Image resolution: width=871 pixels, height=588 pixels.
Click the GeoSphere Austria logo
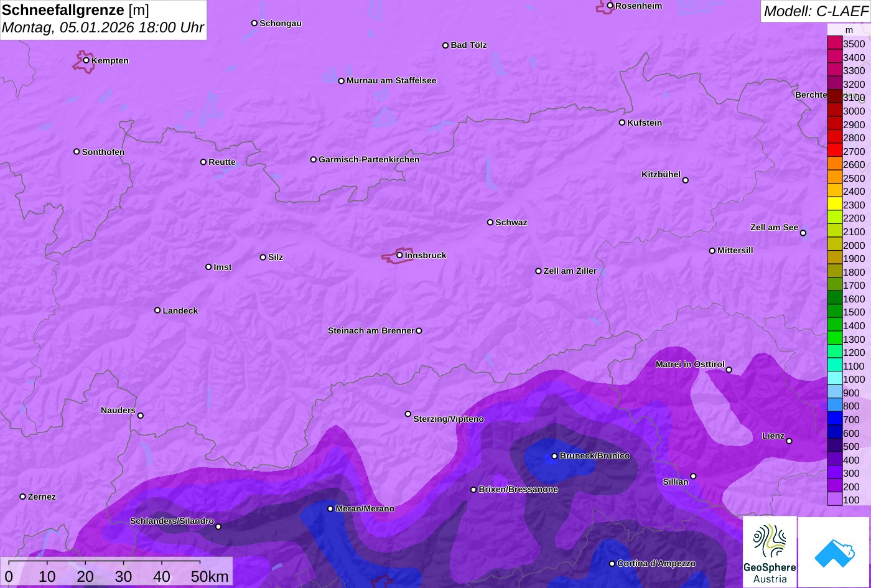point(770,552)
